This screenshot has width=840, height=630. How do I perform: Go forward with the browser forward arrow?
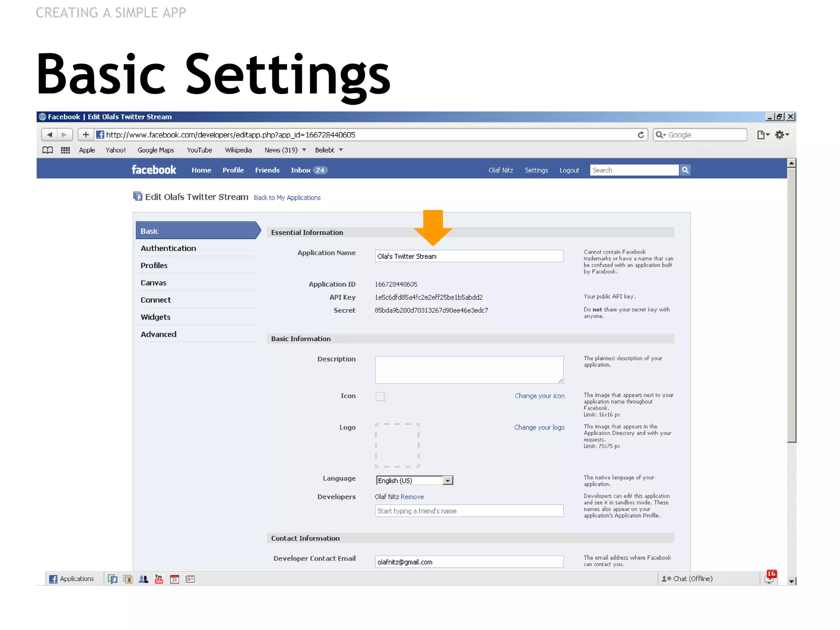(x=64, y=135)
